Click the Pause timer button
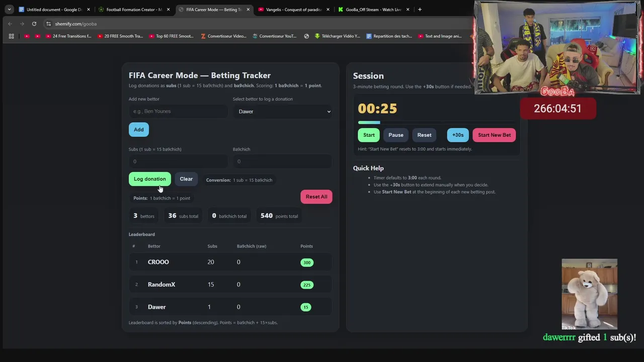The image size is (644, 362). click(396, 135)
